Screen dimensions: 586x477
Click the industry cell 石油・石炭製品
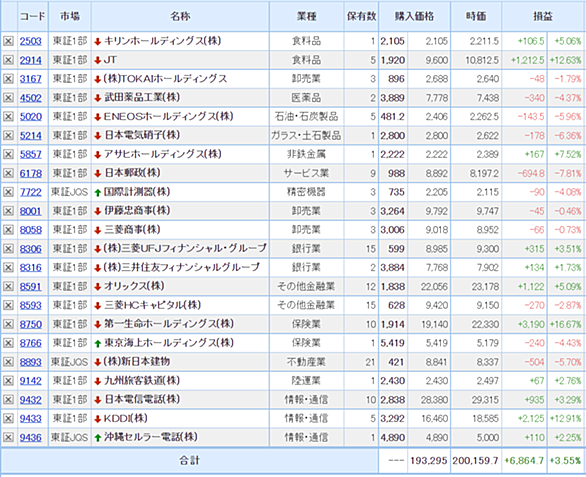(306, 117)
